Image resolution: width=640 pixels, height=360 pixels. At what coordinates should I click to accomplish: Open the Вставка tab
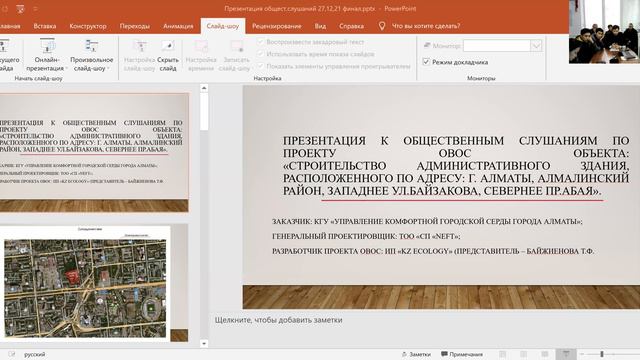(44, 26)
